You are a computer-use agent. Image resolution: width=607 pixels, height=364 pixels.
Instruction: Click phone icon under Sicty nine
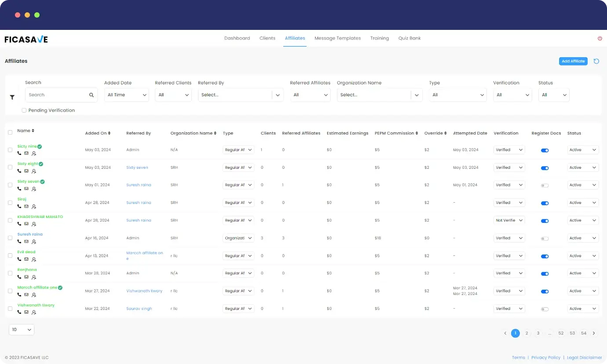19,153
